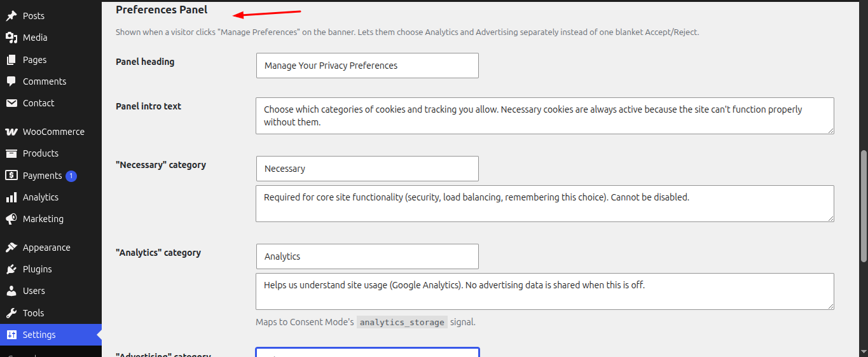Screen dimensions: 868x357
Task: Click the Pages stacked-sheets icon
Action: click(x=11, y=60)
